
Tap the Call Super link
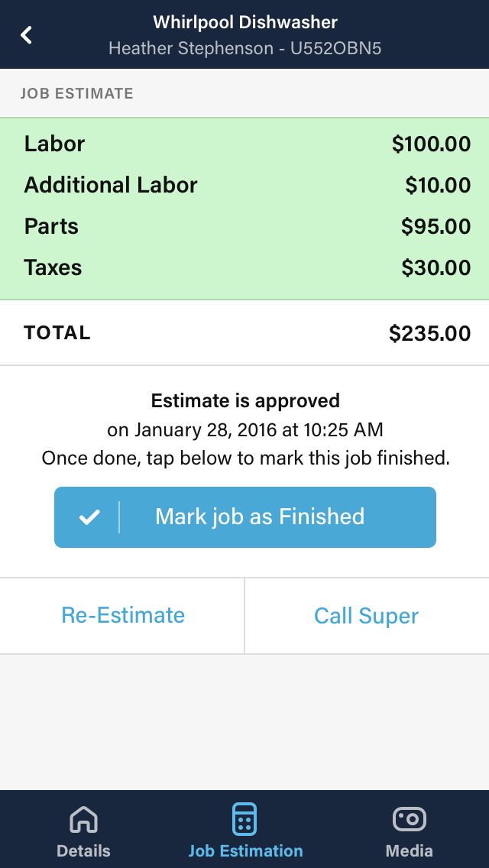point(367,616)
